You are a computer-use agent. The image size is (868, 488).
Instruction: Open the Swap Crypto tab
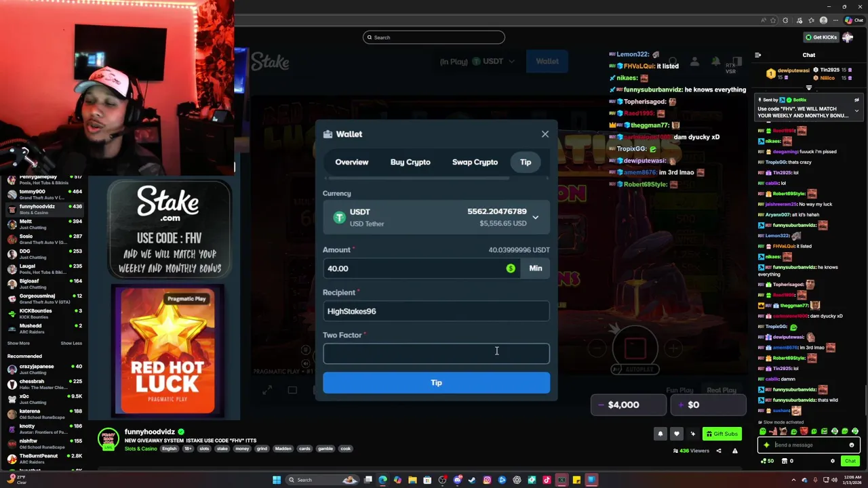point(475,162)
